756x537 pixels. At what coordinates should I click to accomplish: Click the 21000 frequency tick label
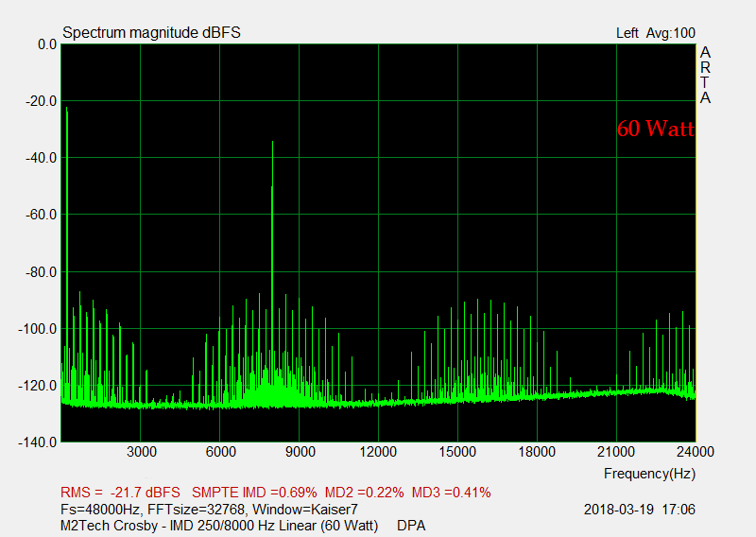(616, 452)
